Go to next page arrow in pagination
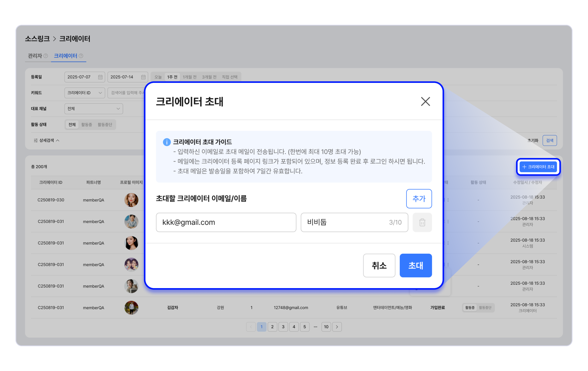Image resolution: width=588 pixels, height=371 pixels. click(x=337, y=327)
